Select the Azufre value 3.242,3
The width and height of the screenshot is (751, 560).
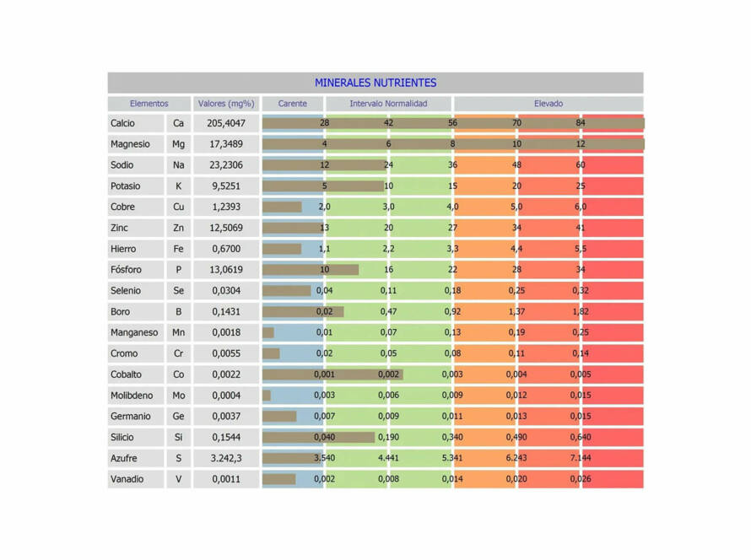[x=226, y=458]
